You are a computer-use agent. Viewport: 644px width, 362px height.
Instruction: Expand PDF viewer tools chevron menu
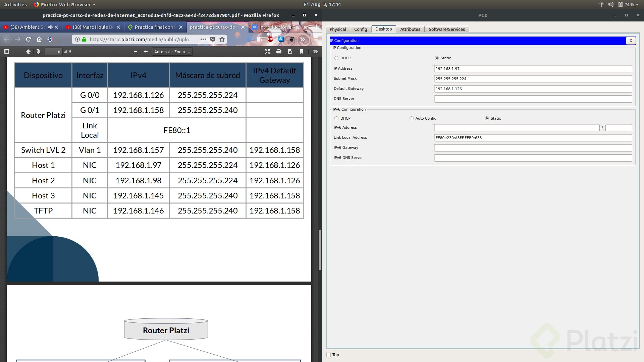tap(315, 52)
